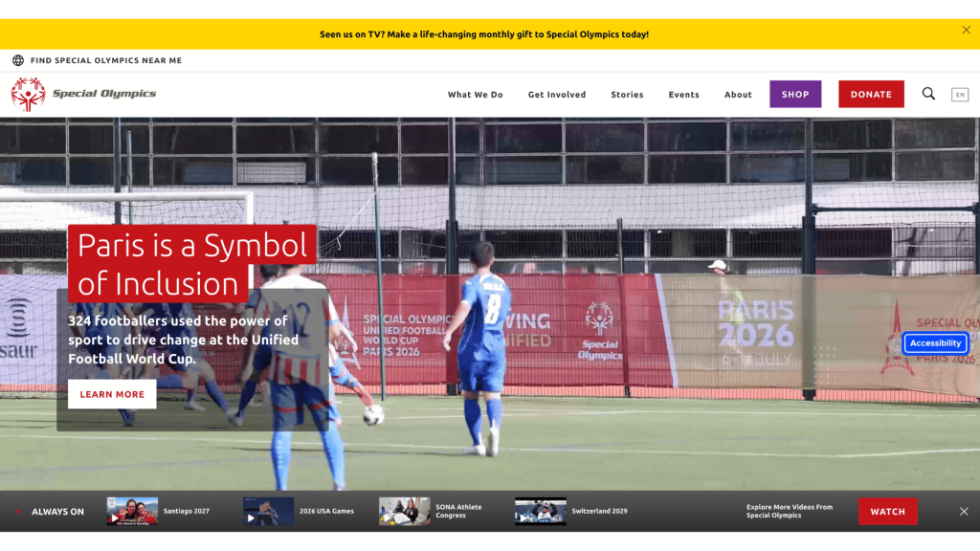Image resolution: width=980 pixels, height=551 pixels.
Task: Dismiss the Always On video bar
Action: coord(964,511)
